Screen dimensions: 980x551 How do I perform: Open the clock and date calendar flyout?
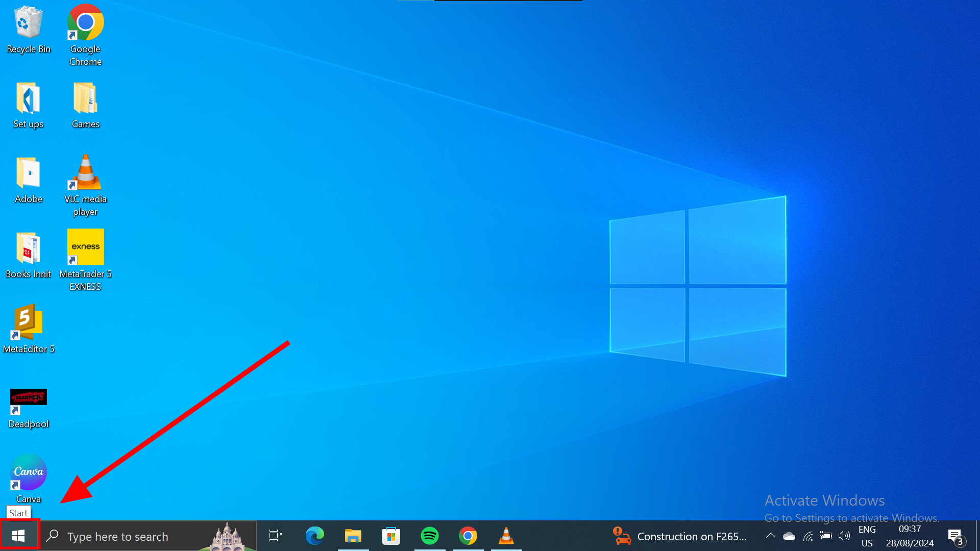pos(910,536)
